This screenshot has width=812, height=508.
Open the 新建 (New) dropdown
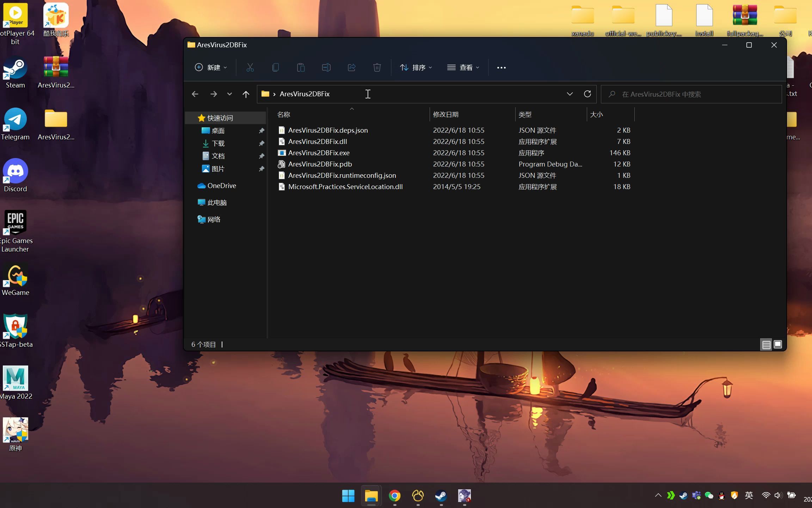point(211,67)
